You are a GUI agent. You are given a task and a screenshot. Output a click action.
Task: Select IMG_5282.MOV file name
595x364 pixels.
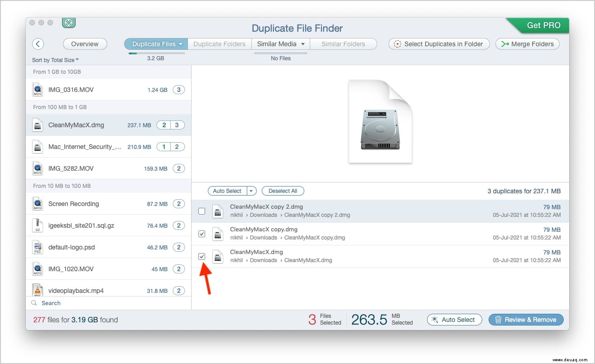[x=71, y=168]
